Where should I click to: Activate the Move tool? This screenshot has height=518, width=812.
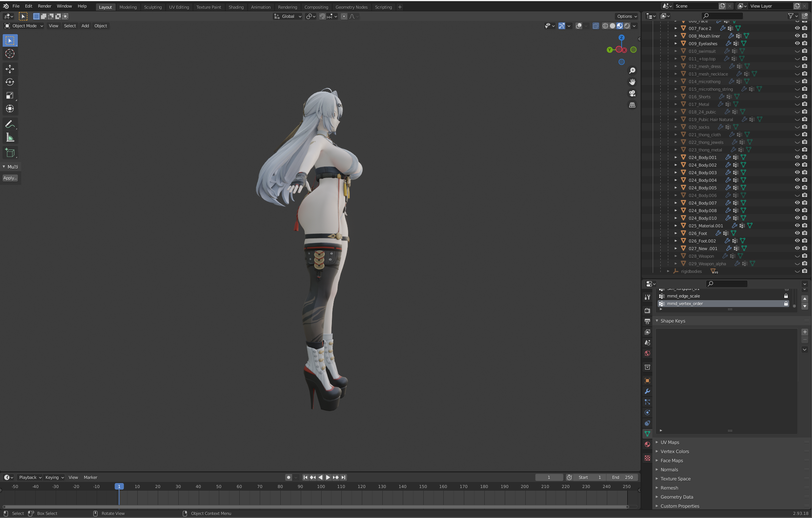pyautogui.click(x=10, y=69)
